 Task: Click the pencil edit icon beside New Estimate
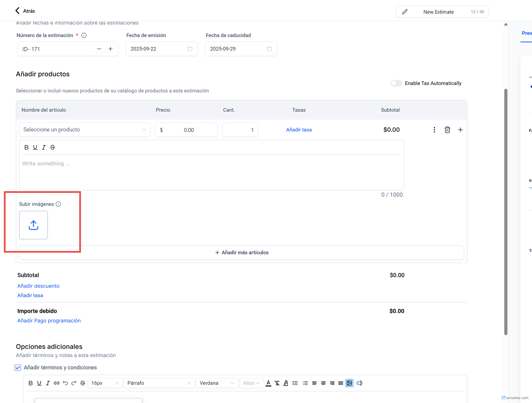pyautogui.click(x=405, y=12)
